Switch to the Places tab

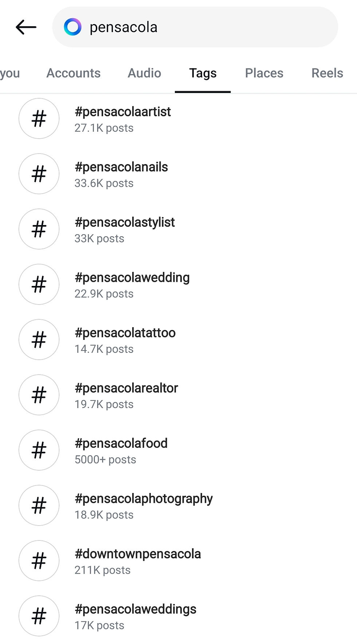(x=264, y=73)
